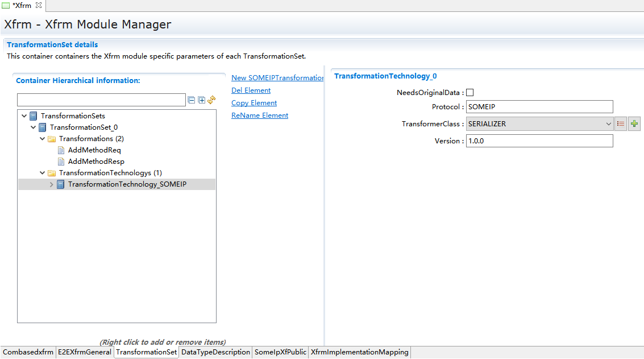Click the ReName Element link

260,115
